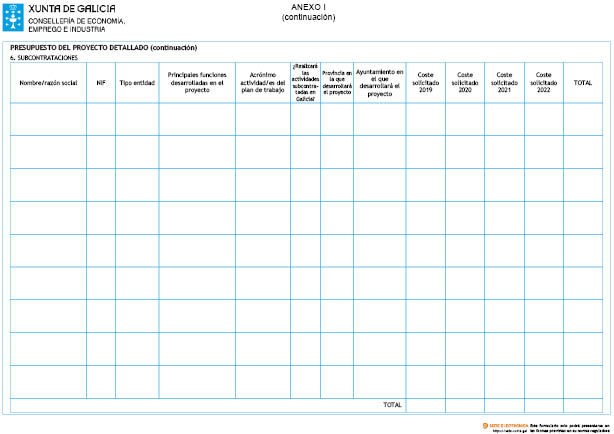Click first row Principales funciones field
Viewport: 614px width, 434px height.
pyautogui.click(x=197, y=119)
